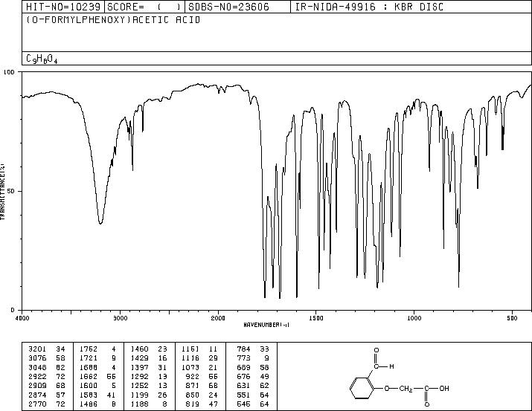
Task: Click peak value 1688 in the table
Action: click(89, 367)
